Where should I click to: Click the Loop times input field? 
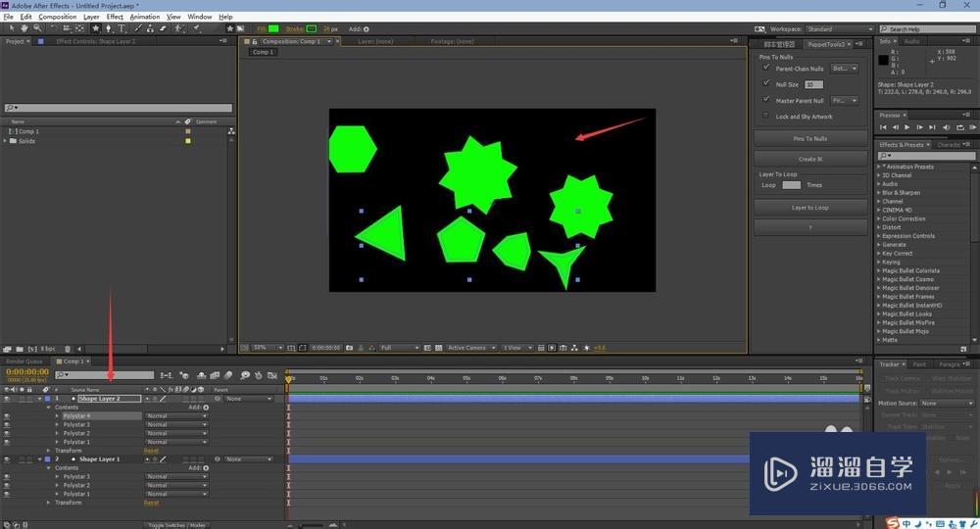[791, 185]
